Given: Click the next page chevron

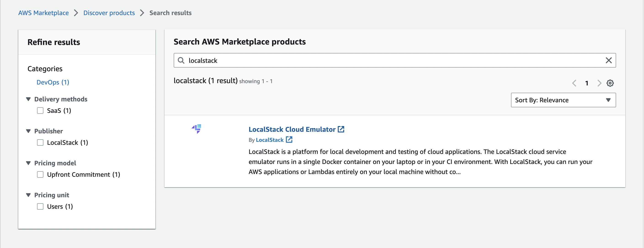Looking at the screenshot, I should point(599,83).
